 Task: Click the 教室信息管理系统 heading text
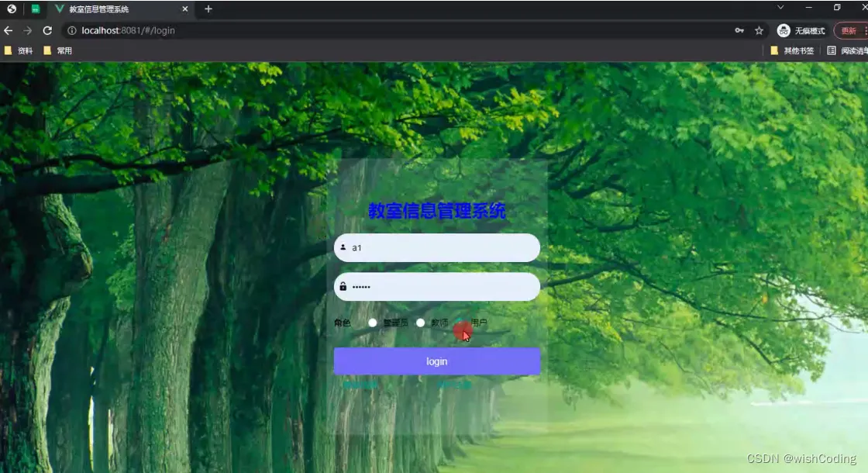(437, 210)
